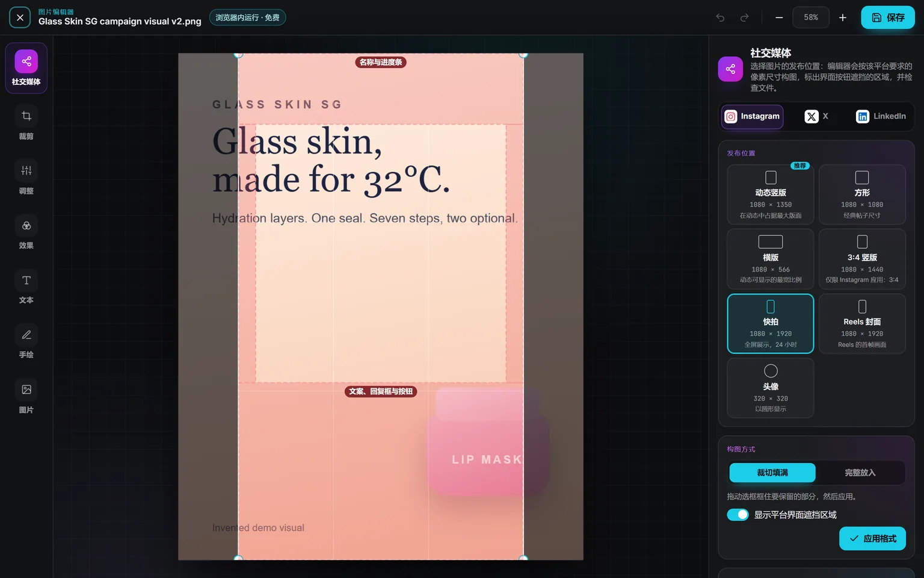This screenshot has width=924, height=578.
Task: Choose the Reels 封面 format
Action: tap(862, 323)
